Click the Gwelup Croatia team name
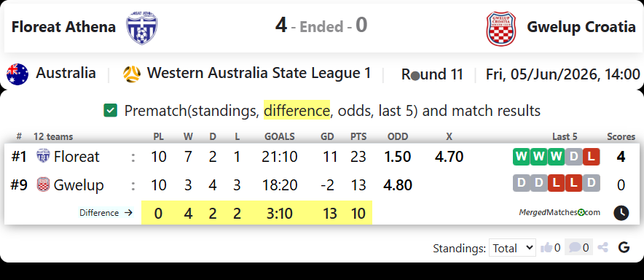The image size is (644, 280). [581, 27]
